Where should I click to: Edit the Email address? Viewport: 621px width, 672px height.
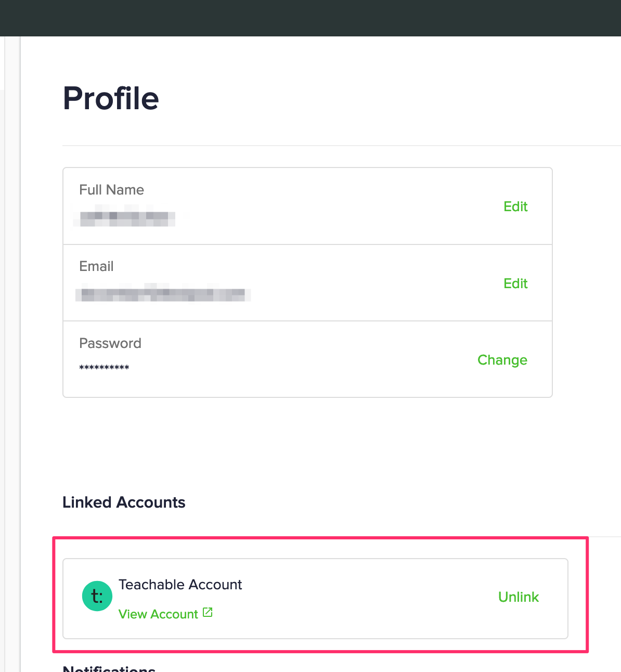(x=515, y=283)
